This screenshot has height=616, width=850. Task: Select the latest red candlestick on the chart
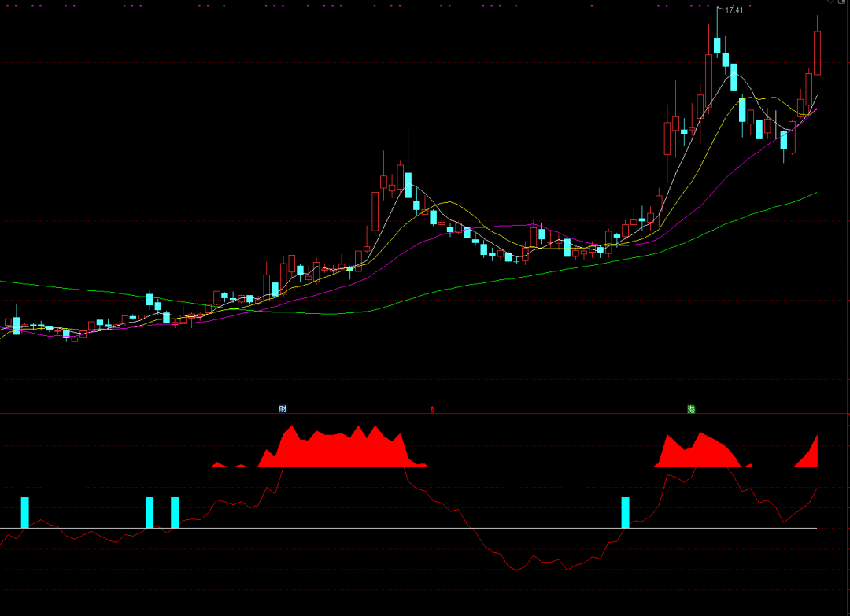[817, 53]
